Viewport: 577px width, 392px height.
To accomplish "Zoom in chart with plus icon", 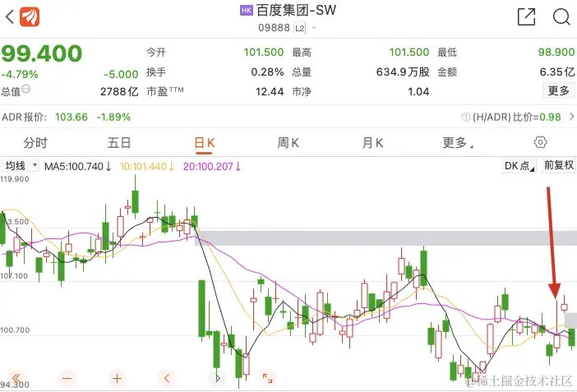I will point(117,378).
